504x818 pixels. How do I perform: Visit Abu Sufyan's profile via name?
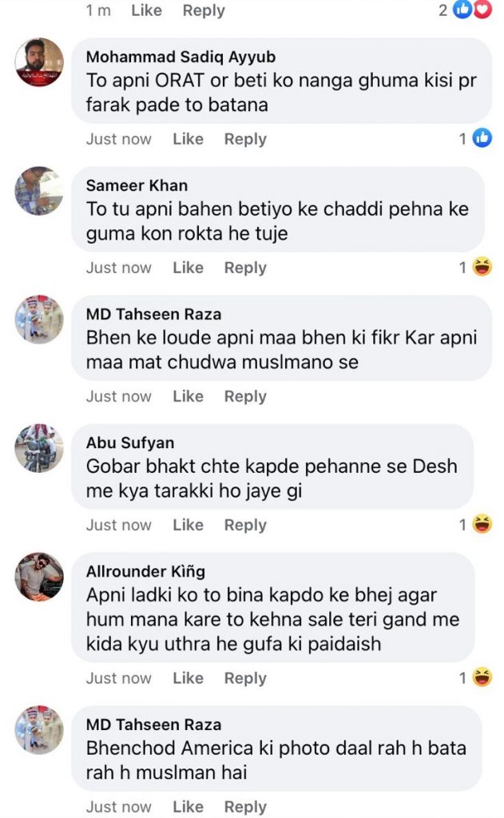pyautogui.click(x=129, y=443)
